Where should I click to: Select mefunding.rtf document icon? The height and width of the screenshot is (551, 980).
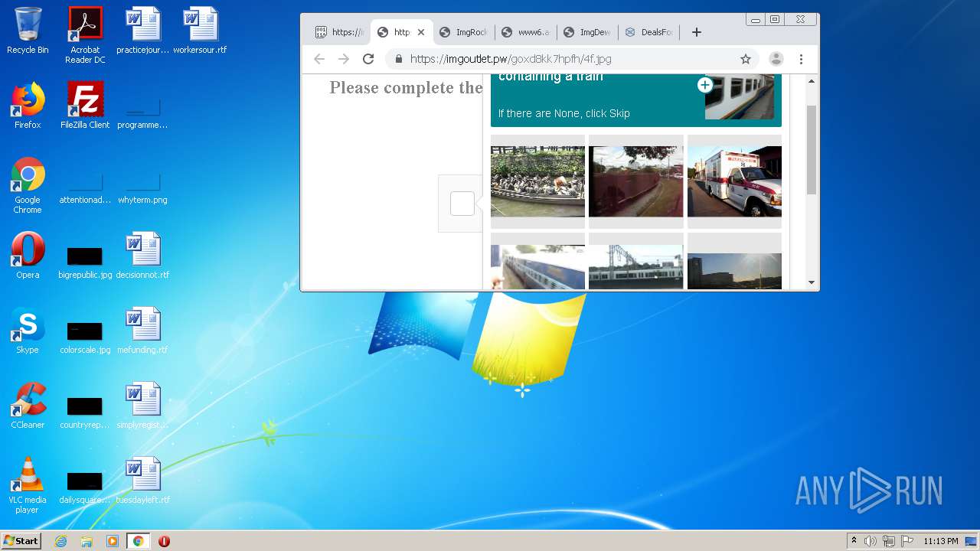click(x=142, y=331)
